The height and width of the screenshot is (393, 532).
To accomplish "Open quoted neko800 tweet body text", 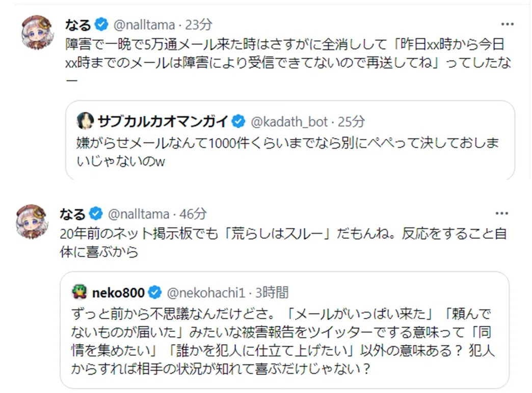I will point(283,341).
